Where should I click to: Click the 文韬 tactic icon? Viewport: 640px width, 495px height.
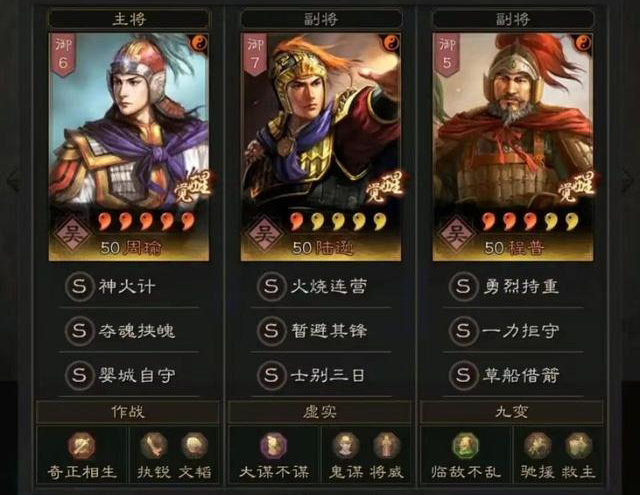[x=194, y=446]
